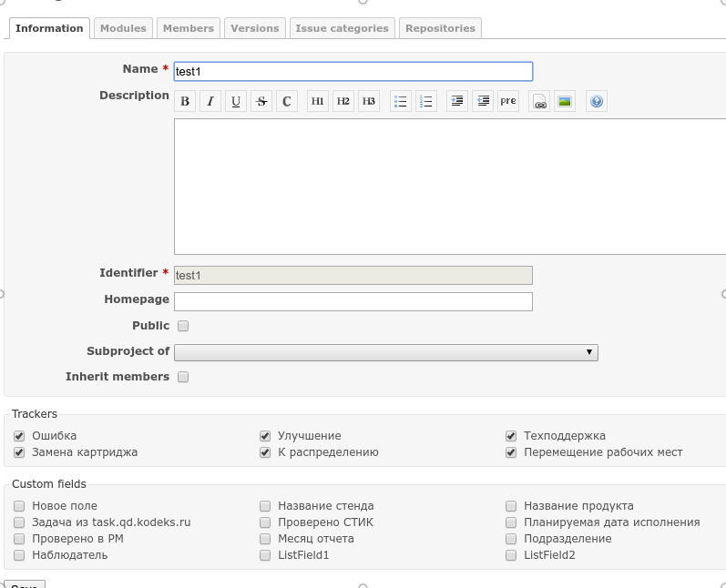The height and width of the screenshot is (588, 726).
Task: Insert heading 3 with H3 button
Action: point(369,101)
